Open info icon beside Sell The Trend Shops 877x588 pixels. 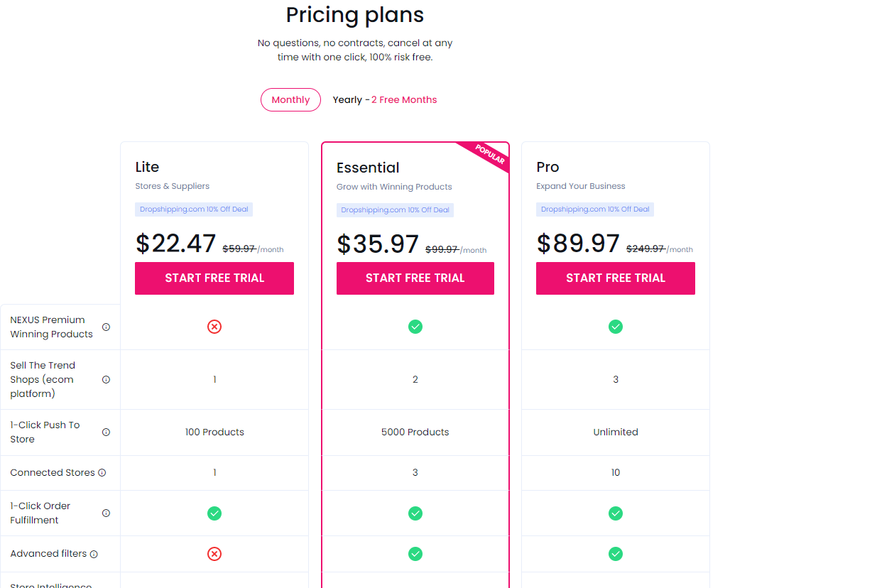(x=106, y=380)
